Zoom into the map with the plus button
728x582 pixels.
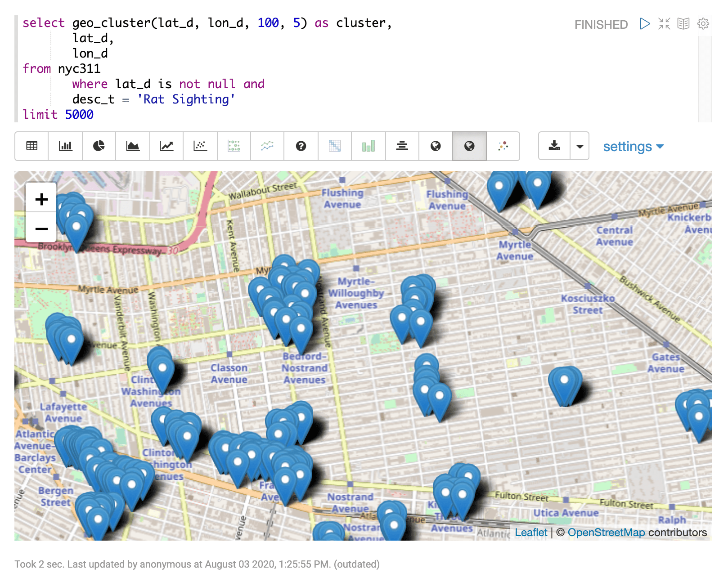pyautogui.click(x=41, y=199)
